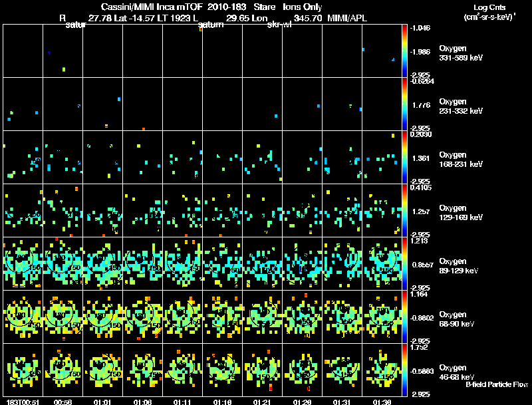
Task: Click the Ions Only header text
Action: tap(303, 7)
